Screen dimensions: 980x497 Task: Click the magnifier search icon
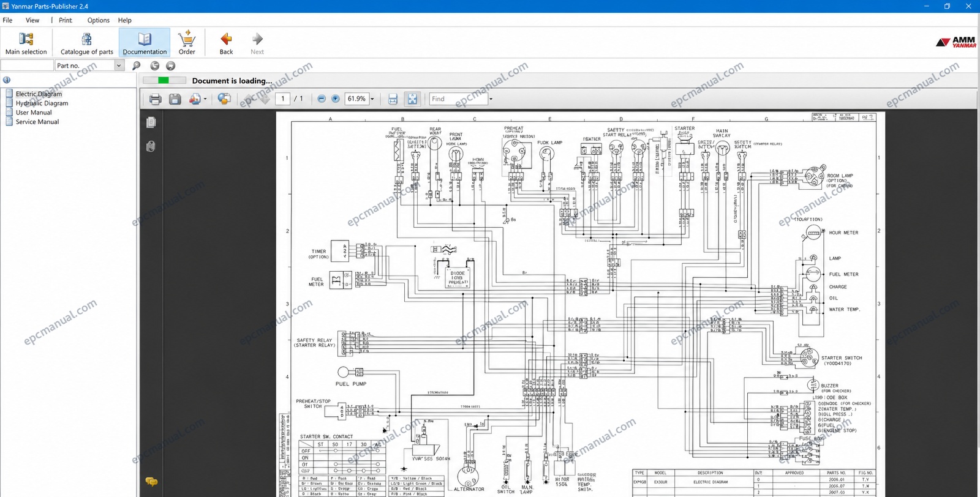click(136, 65)
